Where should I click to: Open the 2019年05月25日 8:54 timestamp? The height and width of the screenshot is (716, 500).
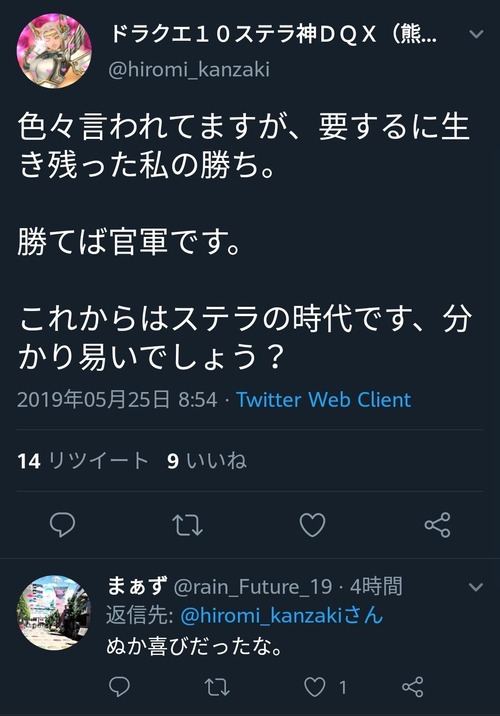point(117,400)
